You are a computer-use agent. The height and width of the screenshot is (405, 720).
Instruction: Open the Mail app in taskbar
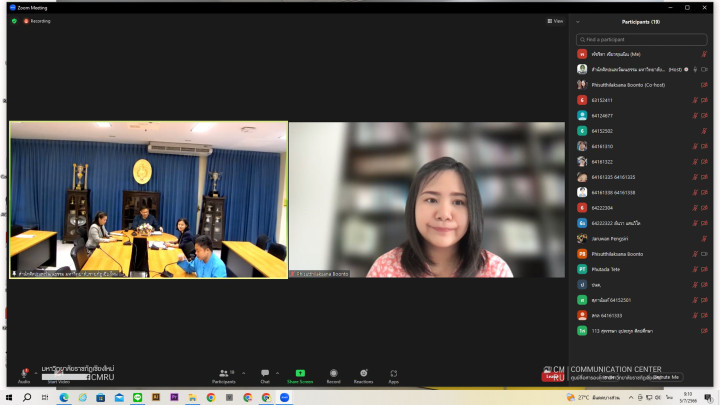(119, 397)
